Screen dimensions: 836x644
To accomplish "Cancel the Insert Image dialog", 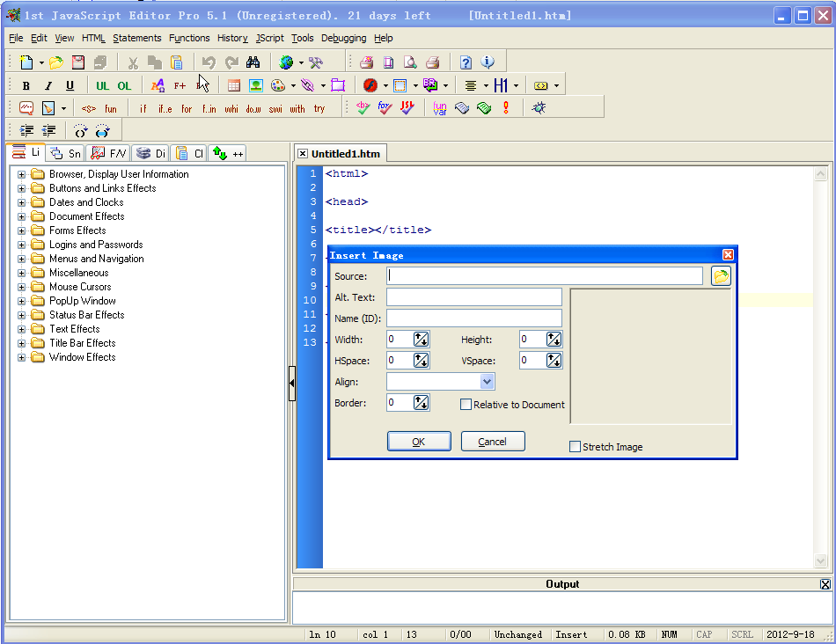I will [493, 441].
